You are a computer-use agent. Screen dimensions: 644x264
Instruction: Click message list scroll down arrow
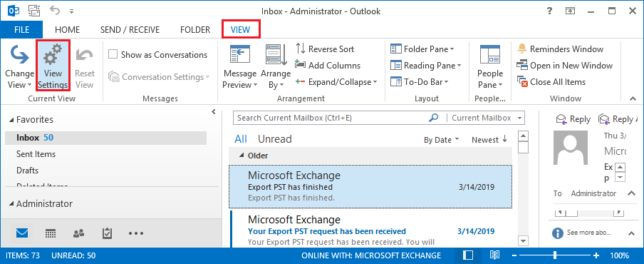tap(523, 240)
